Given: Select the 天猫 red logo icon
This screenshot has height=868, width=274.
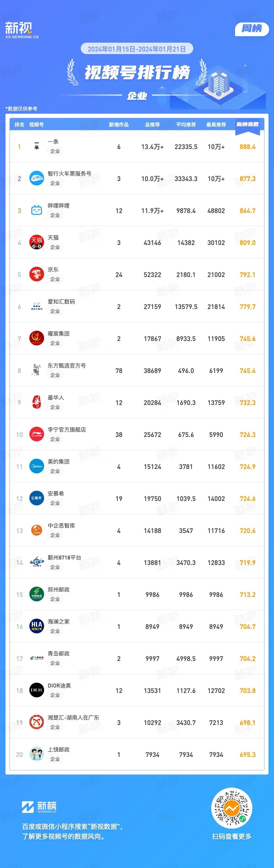Looking at the screenshot, I should click(x=36, y=242).
